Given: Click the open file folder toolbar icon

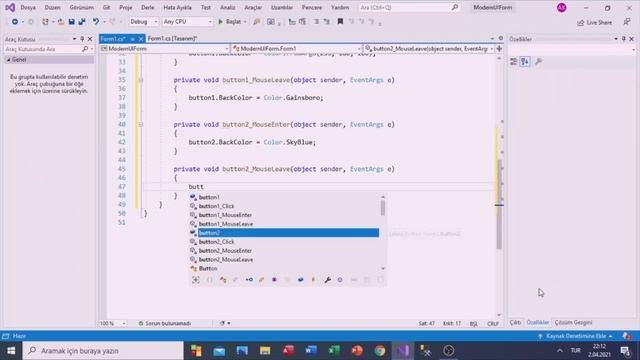Looking at the screenshot, I should click(60, 22).
